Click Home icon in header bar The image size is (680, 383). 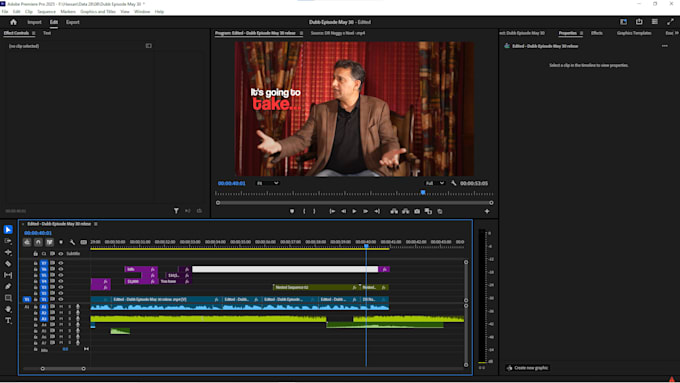13,22
